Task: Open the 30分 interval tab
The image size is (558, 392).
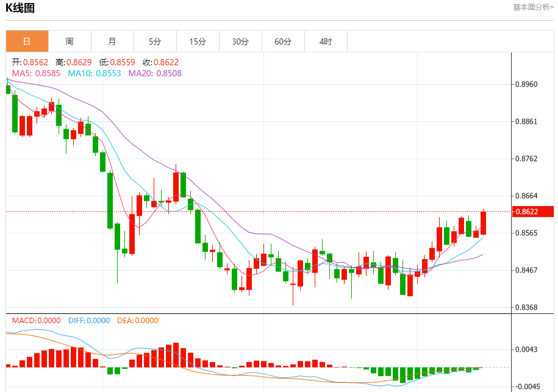Action: click(240, 41)
